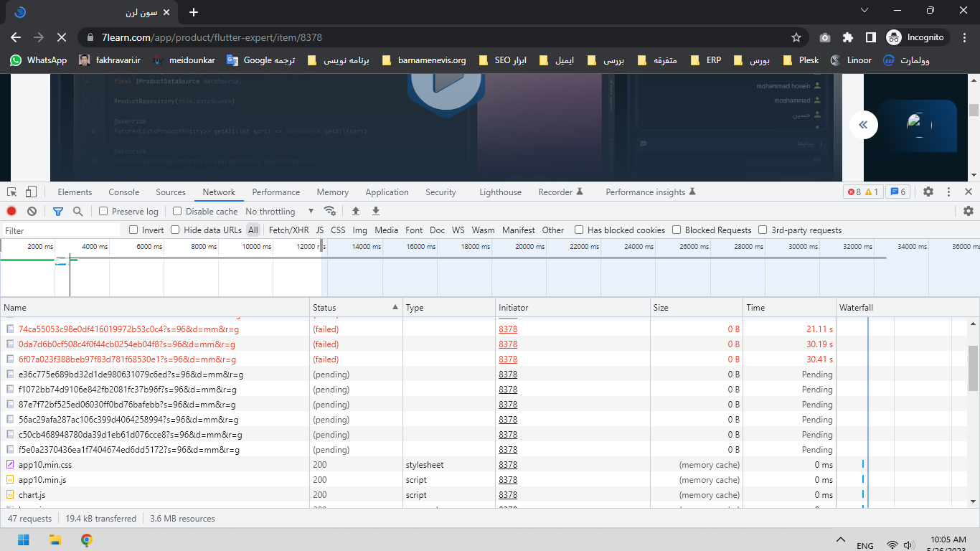Select the app10.min.js request row

[484, 479]
